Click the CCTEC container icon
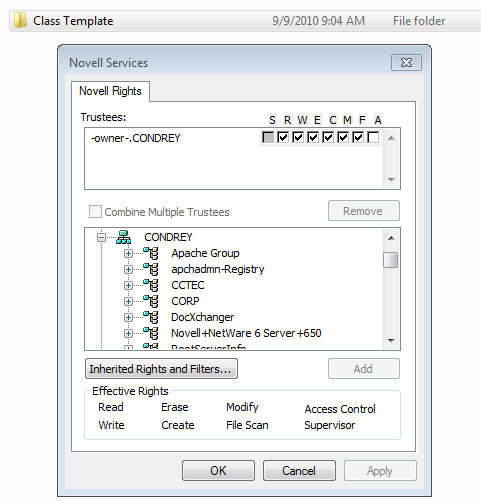Image resolution: width=481 pixels, height=501 pixels. 151,285
